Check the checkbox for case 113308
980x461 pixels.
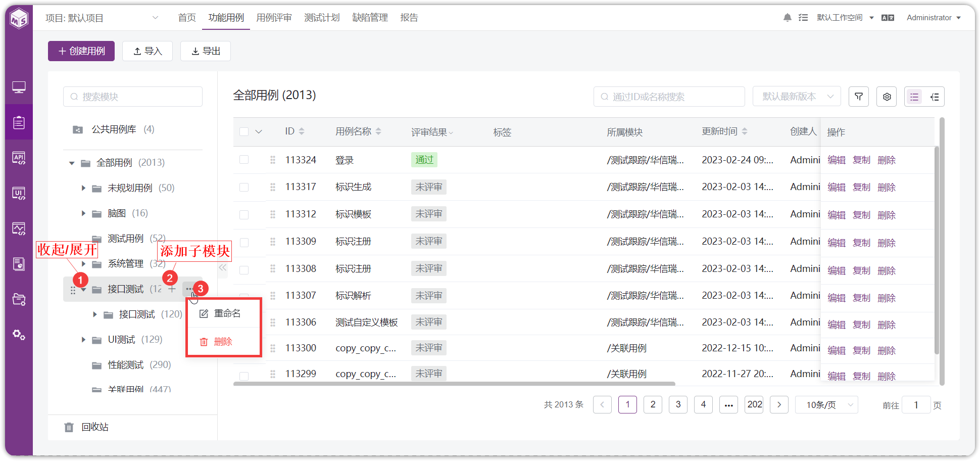244,269
